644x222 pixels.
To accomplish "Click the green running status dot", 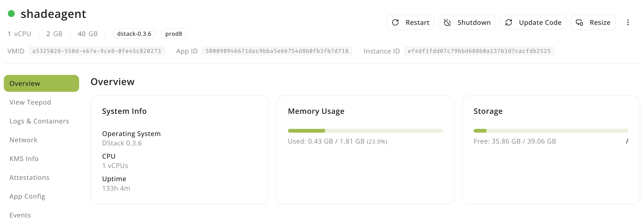I will (x=11, y=14).
